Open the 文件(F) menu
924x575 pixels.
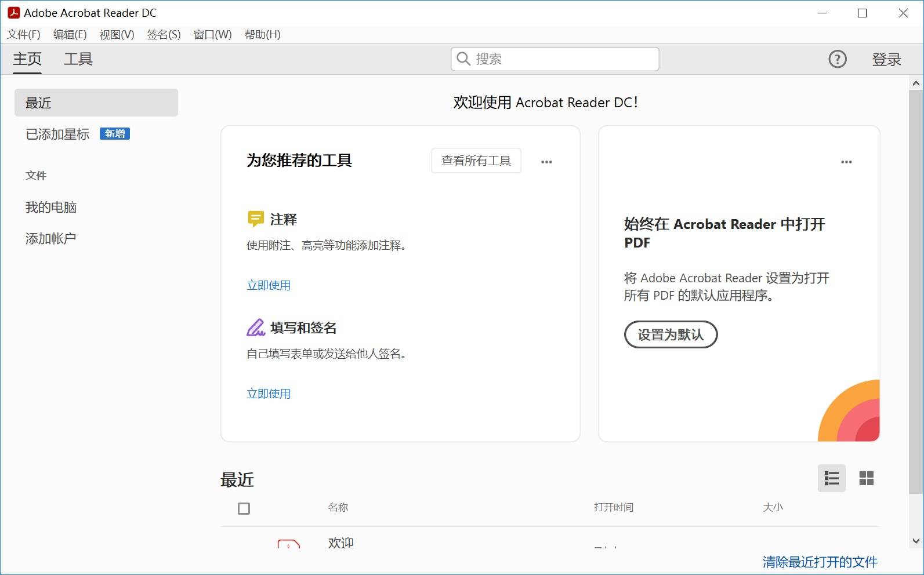click(x=24, y=35)
